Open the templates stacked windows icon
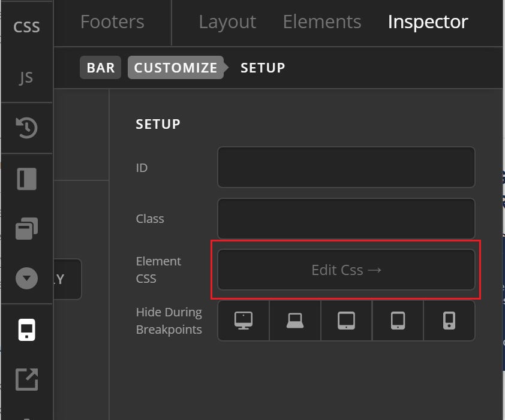 click(27, 228)
